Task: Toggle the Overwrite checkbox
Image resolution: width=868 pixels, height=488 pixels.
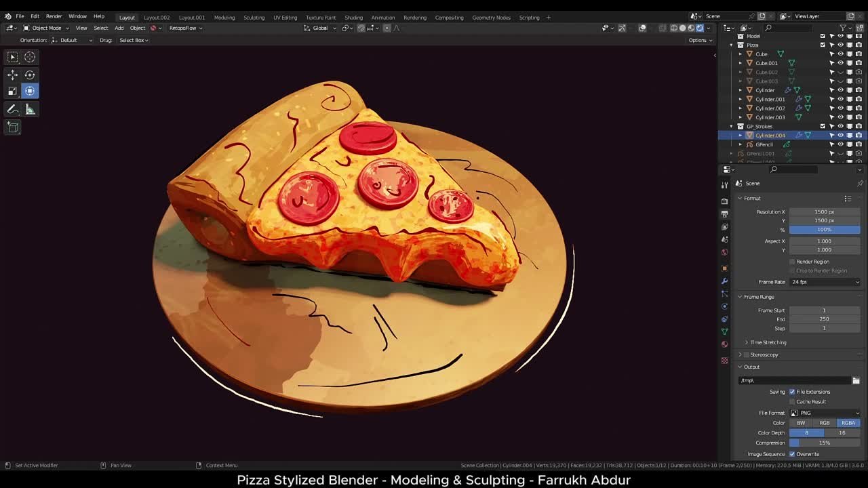Action: (791, 454)
